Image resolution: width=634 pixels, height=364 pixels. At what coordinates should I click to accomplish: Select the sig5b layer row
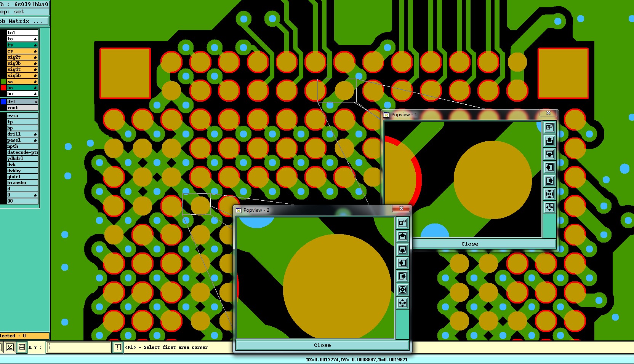click(22, 75)
